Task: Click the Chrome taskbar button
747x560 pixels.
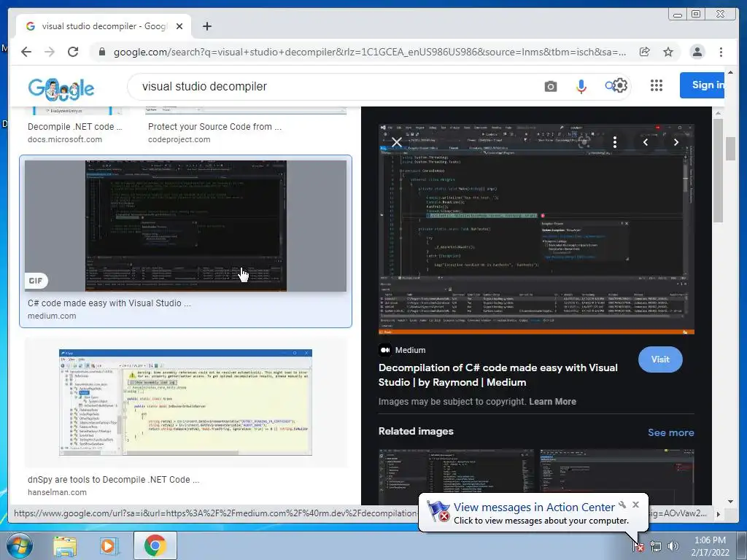Action: coord(155,545)
